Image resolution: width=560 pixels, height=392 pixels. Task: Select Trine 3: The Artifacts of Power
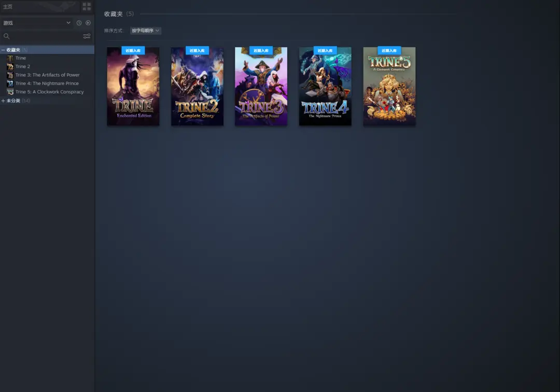48,75
